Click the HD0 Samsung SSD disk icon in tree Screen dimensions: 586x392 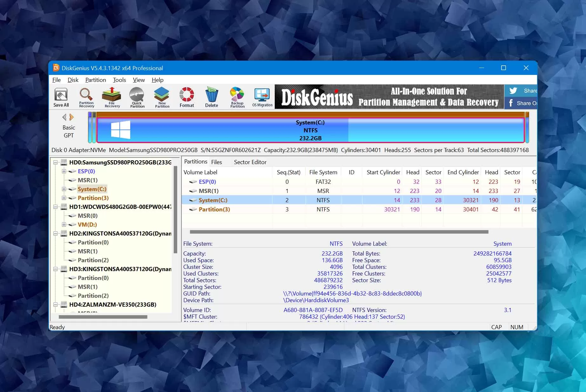(64, 163)
